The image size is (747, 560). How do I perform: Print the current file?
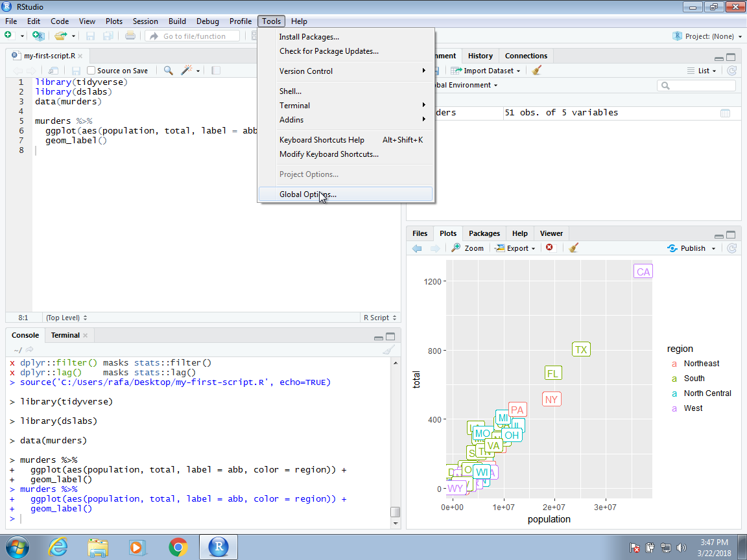[130, 36]
